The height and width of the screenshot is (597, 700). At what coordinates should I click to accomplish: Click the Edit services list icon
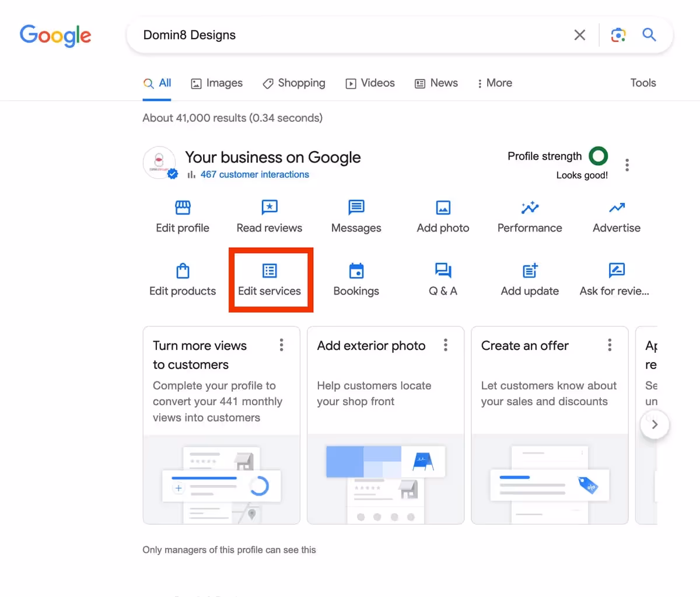pyautogui.click(x=269, y=271)
